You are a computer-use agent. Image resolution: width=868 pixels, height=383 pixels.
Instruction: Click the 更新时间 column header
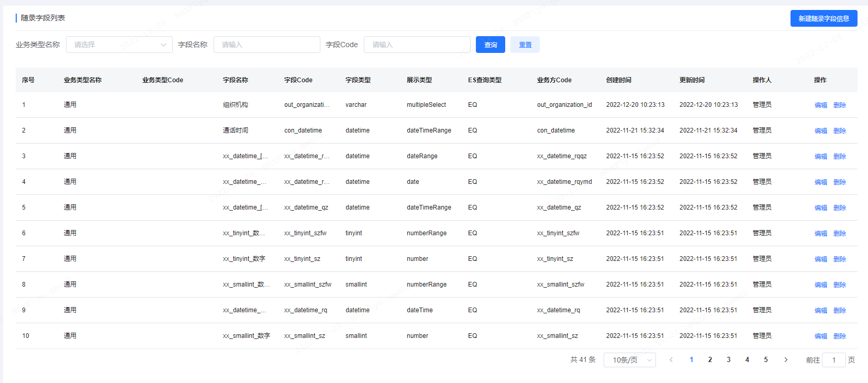(x=692, y=80)
